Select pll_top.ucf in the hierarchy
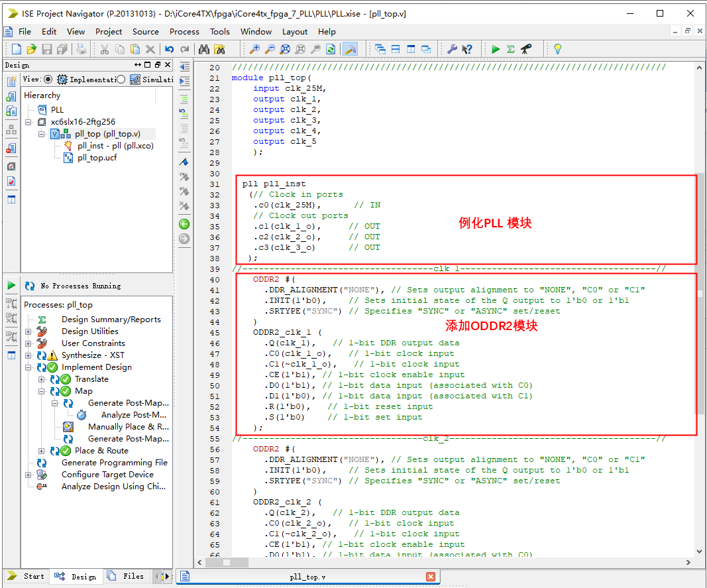The height and width of the screenshot is (588, 707). (x=97, y=158)
